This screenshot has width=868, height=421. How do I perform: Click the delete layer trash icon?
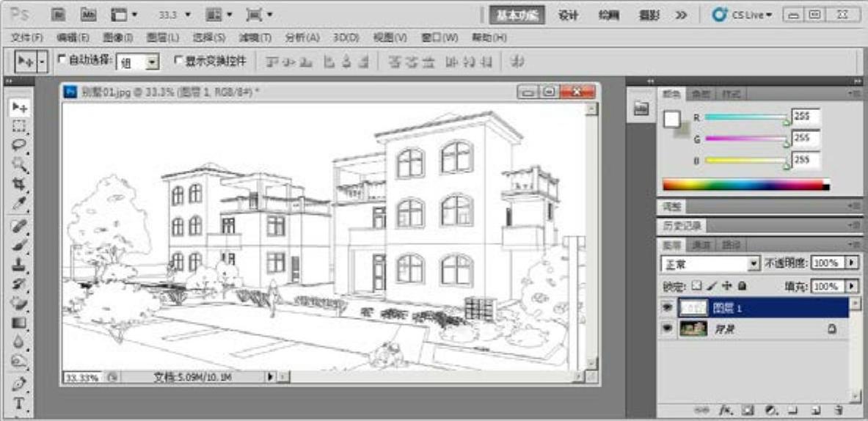tap(838, 411)
